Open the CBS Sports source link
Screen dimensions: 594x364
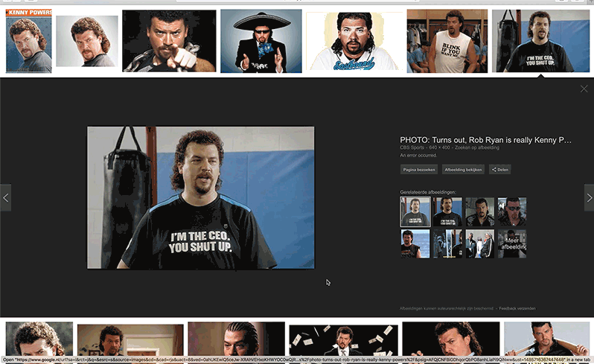coord(412,147)
